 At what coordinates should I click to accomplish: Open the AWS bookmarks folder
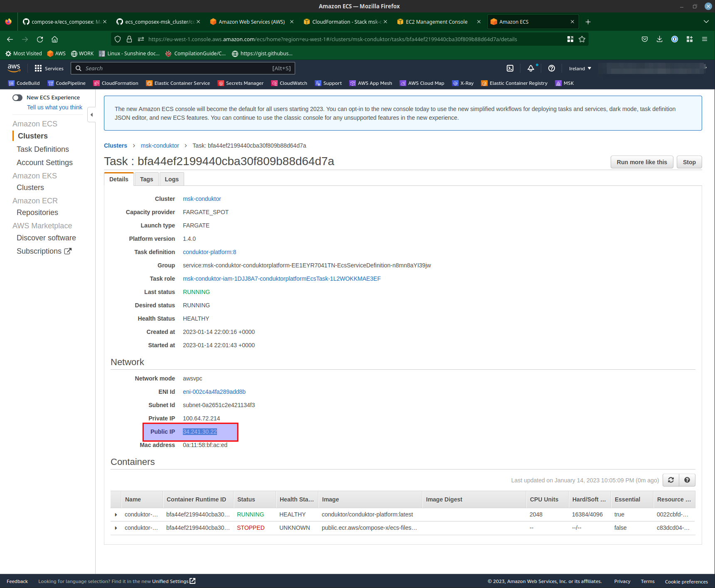57,54
